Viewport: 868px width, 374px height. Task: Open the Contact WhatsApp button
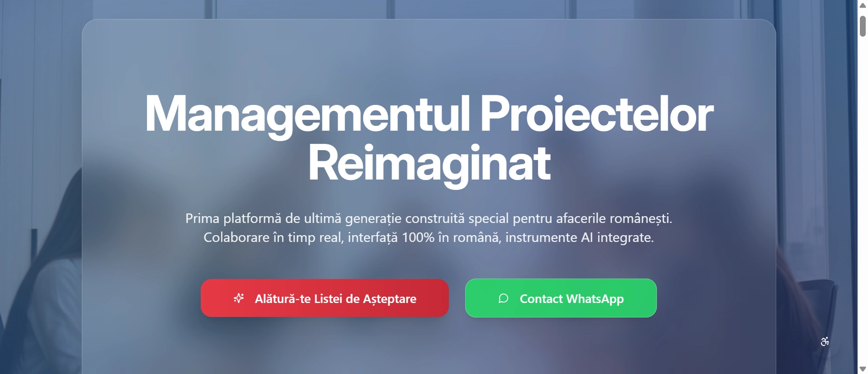pyautogui.click(x=561, y=298)
